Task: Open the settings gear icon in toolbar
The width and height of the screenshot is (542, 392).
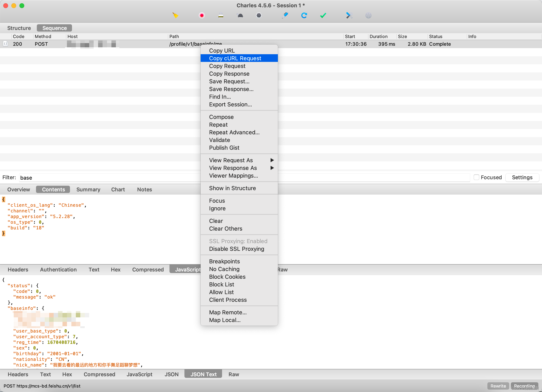Action: 368,16
